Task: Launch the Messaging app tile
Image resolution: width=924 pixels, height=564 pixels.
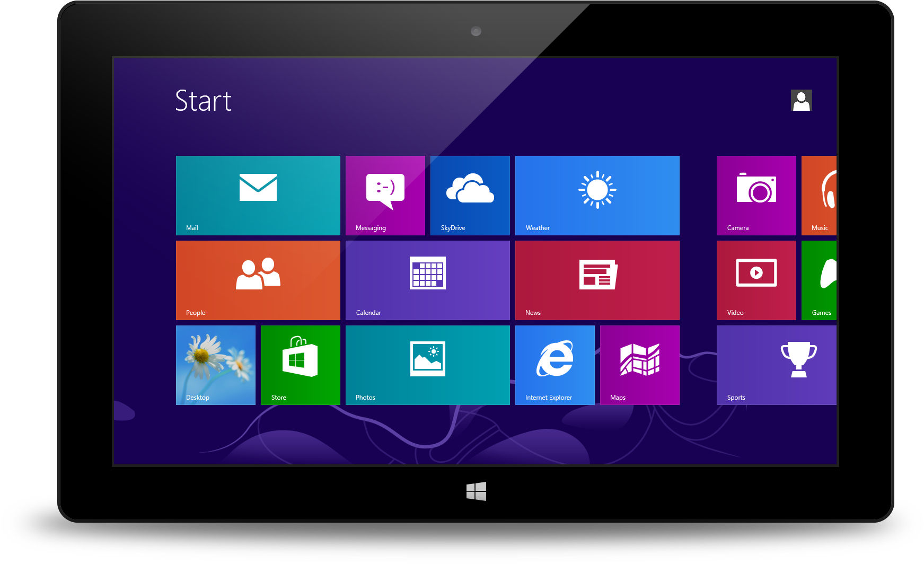Action: point(385,195)
